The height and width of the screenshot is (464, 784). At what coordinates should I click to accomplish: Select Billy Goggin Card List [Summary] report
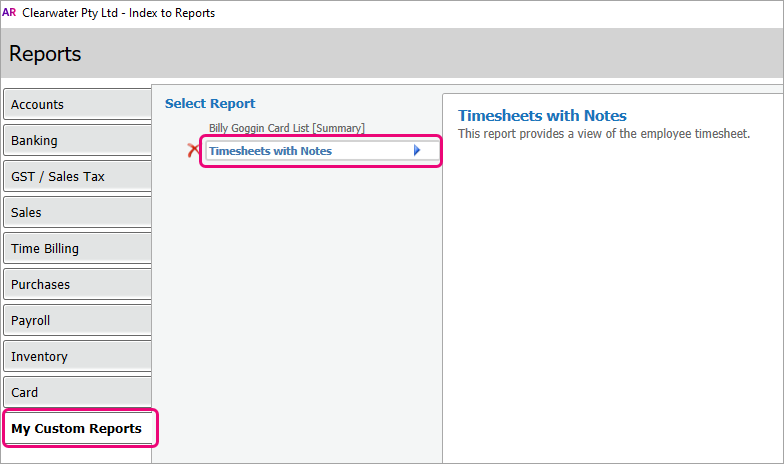coord(286,128)
